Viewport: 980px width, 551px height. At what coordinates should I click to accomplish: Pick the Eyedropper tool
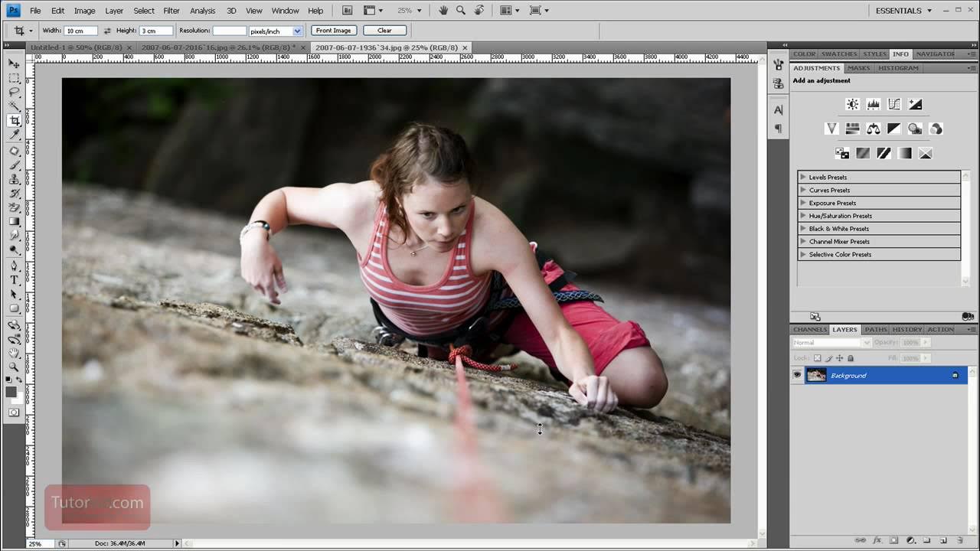[14, 135]
